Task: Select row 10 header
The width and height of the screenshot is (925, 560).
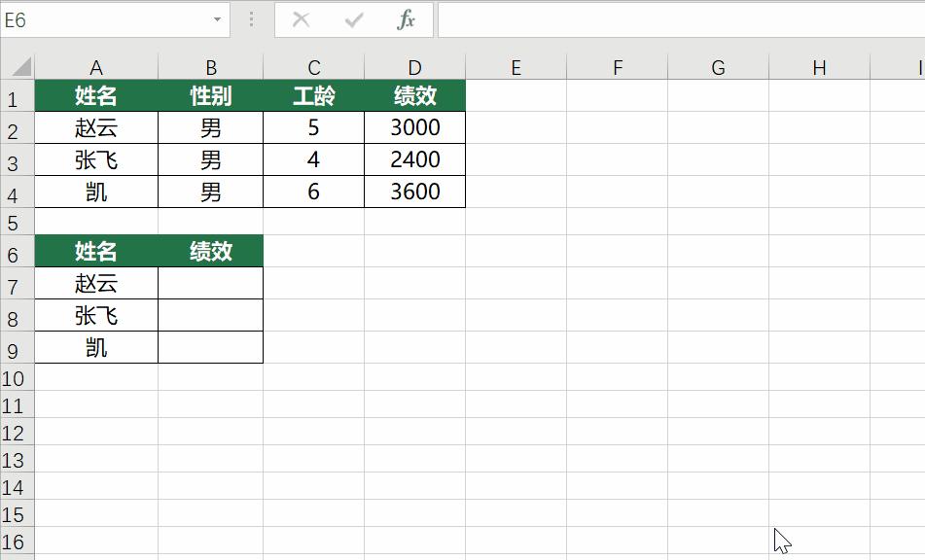Action: [x=18, y=376]
